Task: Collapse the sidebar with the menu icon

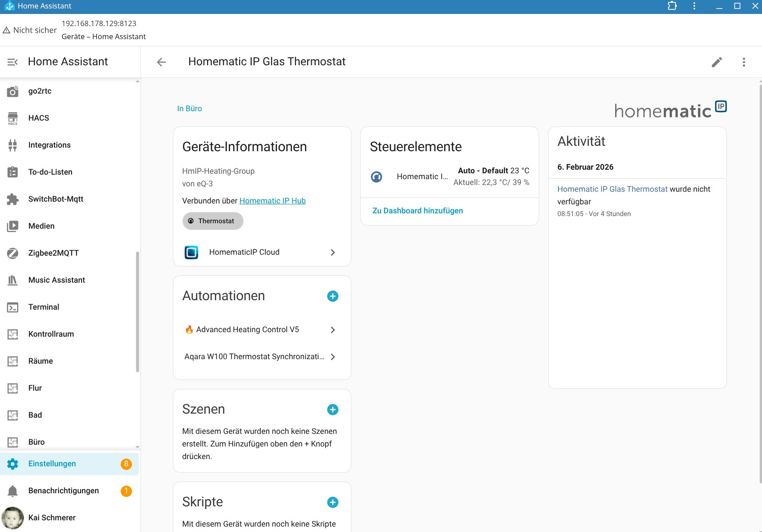Action: 13,62
